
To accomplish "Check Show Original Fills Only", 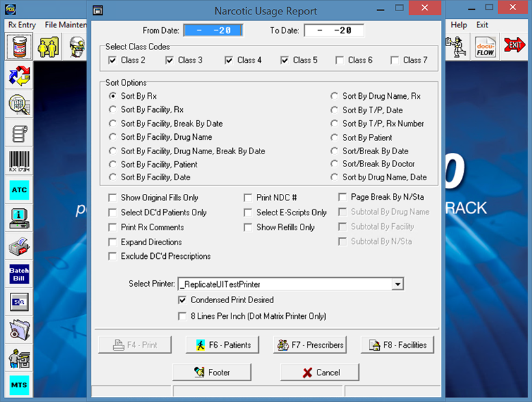I will [x=113, y=198].
